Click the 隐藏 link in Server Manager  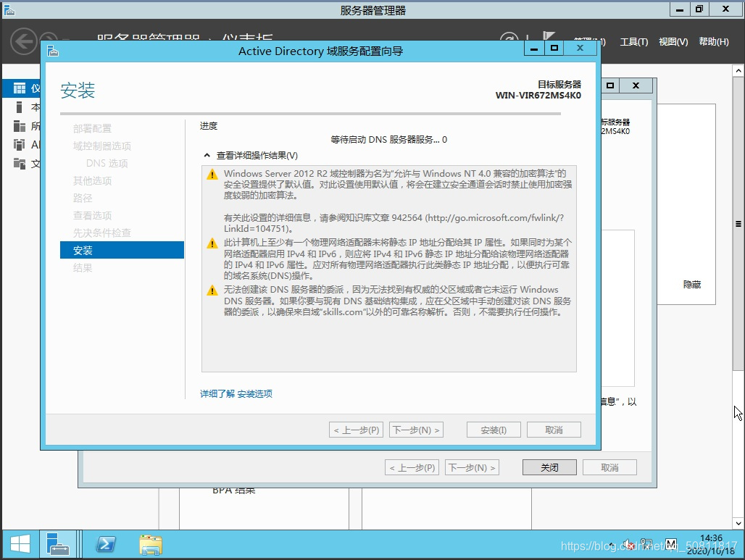(x=692, y=285)
